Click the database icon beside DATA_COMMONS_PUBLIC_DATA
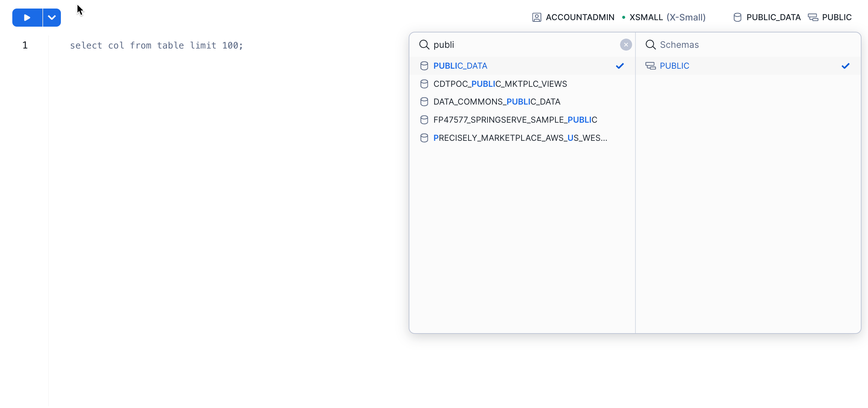This screenshot has height=408, width=868. [x=424, y=101]
